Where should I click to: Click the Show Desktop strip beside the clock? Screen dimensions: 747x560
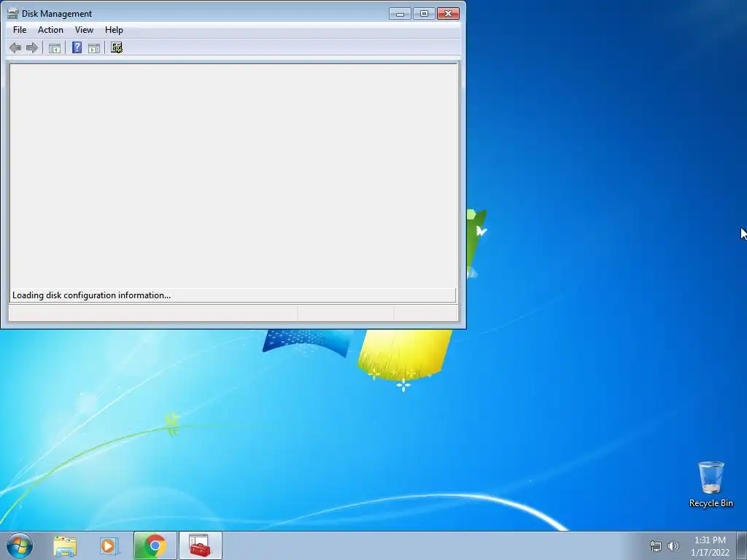(742, 545)
